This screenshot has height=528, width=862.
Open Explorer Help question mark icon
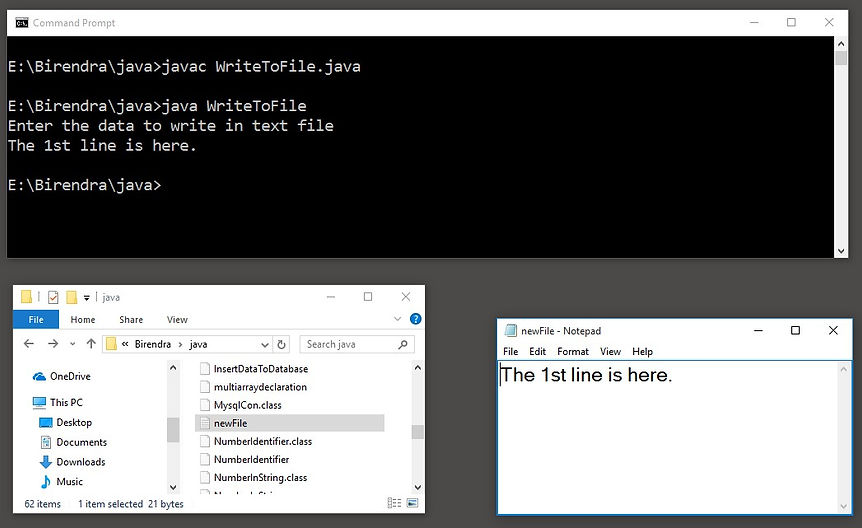tap(416, 319)
